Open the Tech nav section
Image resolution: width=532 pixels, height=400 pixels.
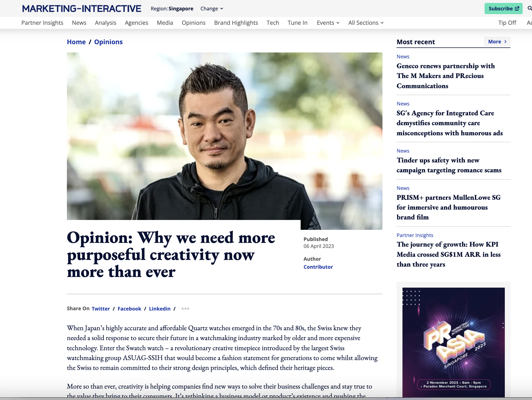pyautogui.click(x=273, y=23)
